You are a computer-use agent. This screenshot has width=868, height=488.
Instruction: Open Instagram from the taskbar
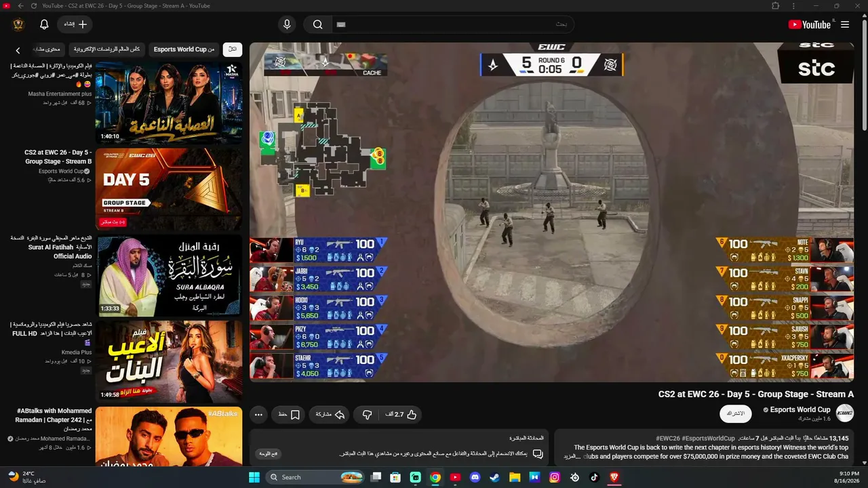tap(555, 477)
